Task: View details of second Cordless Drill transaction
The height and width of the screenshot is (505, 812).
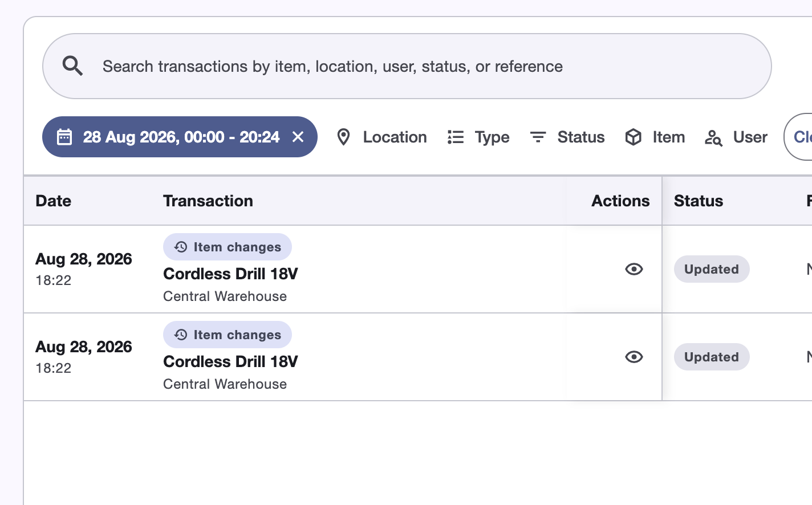Action: tap(634, 357)
